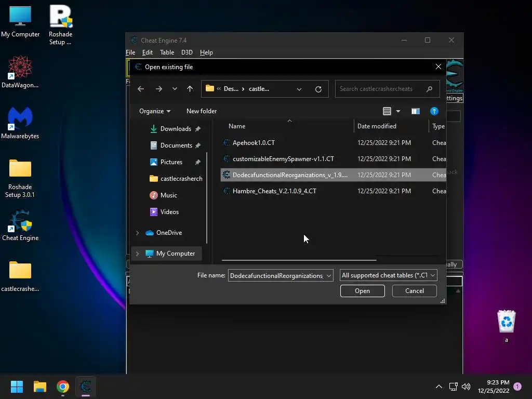Screen dimensions: 532x399
Task: Select the Hambre_Cheats_V.2.1.0.9_4.CT file
Action: 333,191
